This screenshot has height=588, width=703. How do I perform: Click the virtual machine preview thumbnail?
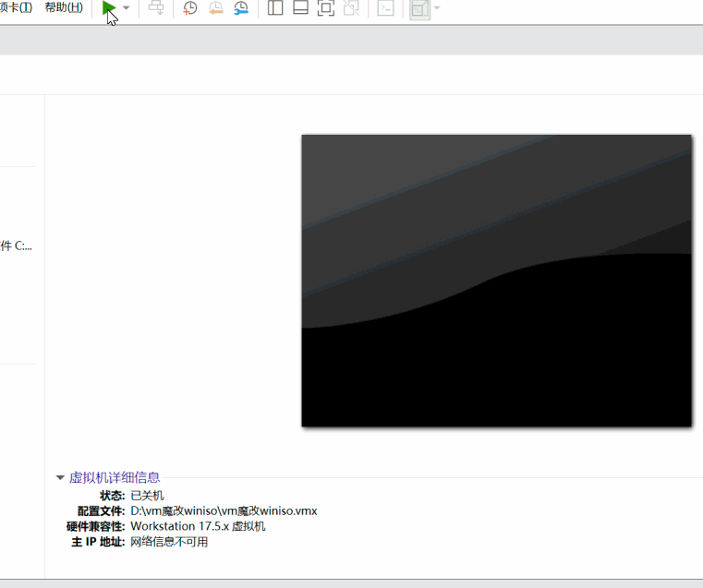(x=497, y=281)
